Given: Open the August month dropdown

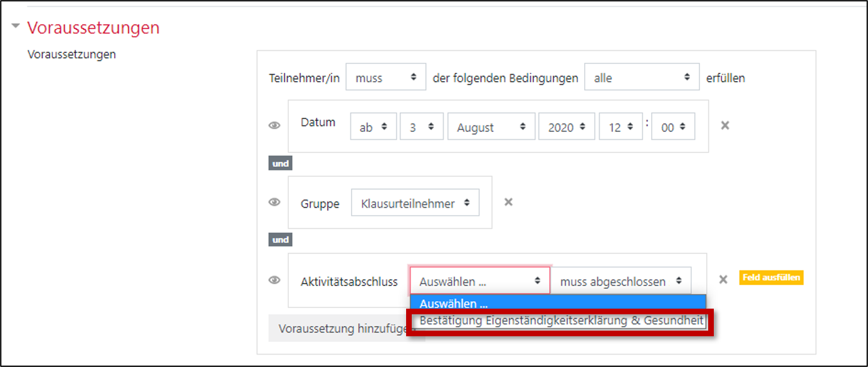Looking at the screenshot, I should [x=491, y=125].
